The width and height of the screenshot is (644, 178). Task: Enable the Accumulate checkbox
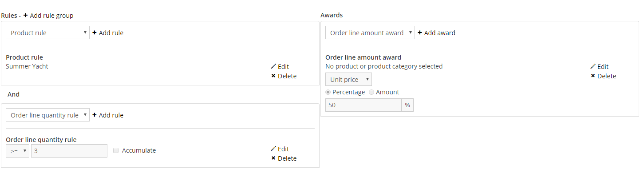point(116,150)
